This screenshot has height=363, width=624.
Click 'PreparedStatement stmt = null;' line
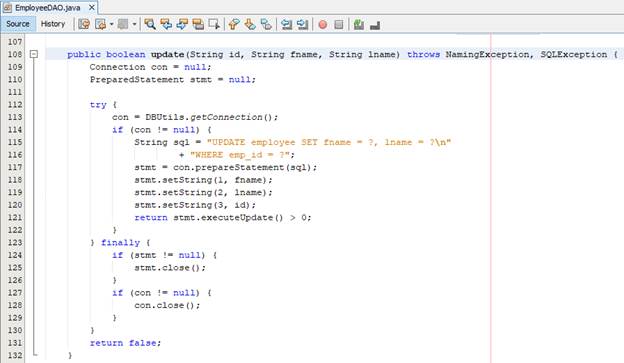tap(173, 80)
